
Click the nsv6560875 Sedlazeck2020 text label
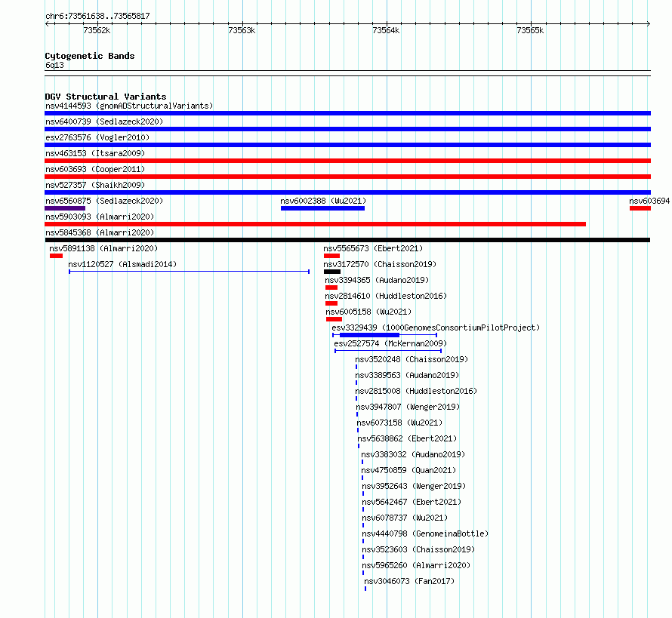click(104, 201)
